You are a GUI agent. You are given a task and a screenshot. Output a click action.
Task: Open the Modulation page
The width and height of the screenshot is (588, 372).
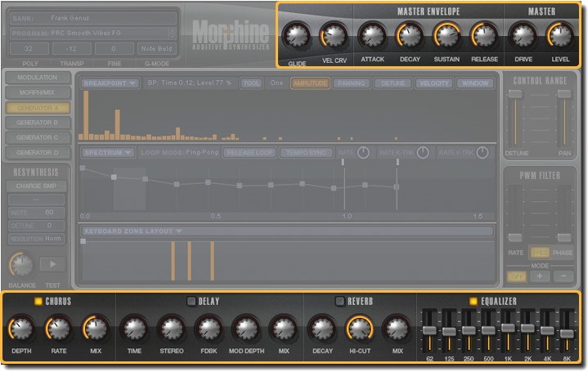[x=38, y=78]
